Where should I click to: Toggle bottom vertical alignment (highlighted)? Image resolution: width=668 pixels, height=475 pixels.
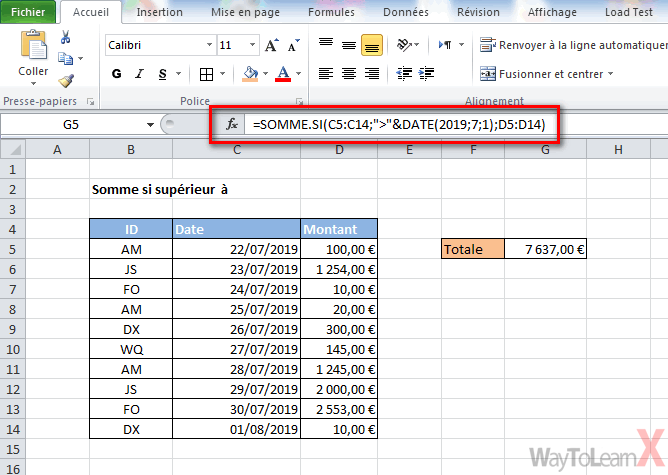[x=371, y=45]
